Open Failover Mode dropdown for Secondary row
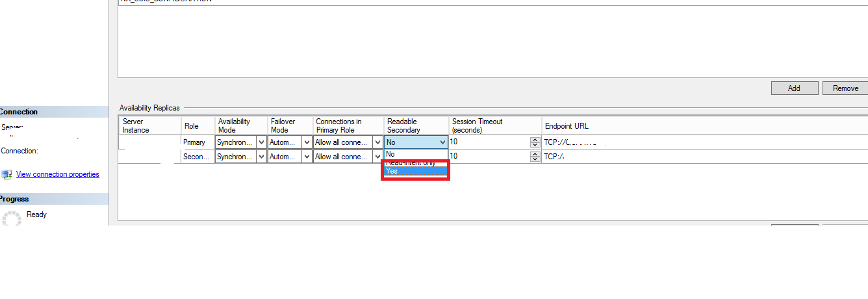868x299 pixels. pyautogui.click(x=307, y=157)
